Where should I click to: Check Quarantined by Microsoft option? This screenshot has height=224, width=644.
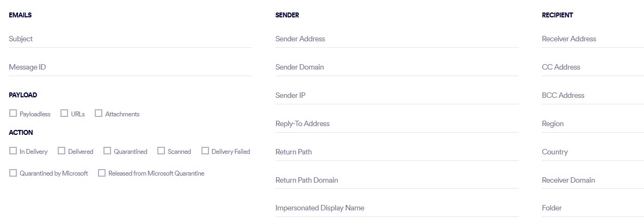pyautogui.click(x=13, y=173)
